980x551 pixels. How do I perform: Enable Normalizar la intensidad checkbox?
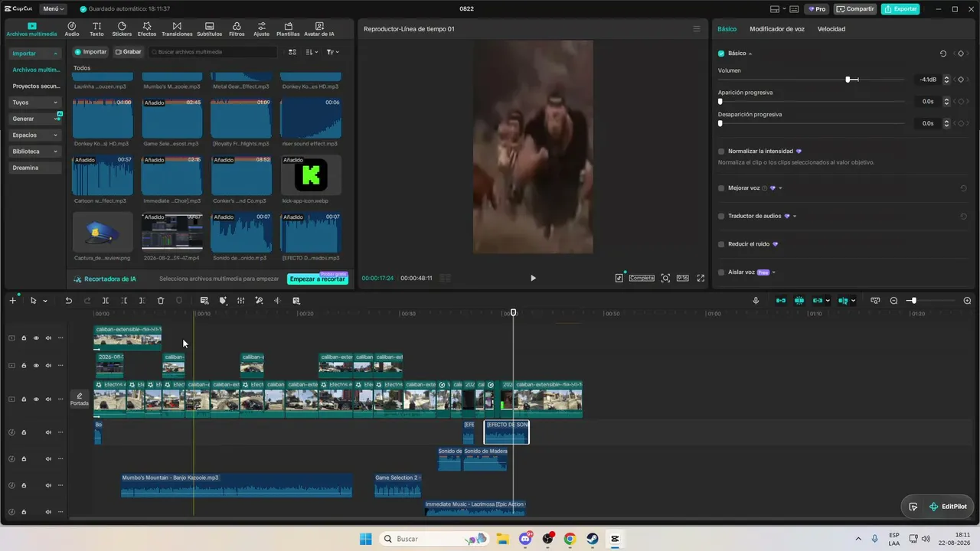tap(721, 152)
